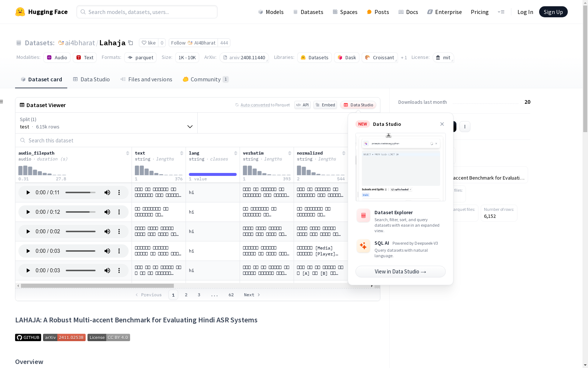Open more options for the 0:12 audio
This screenshot has width=588, height=368.
pyautogui.click(x=119, y=212)
